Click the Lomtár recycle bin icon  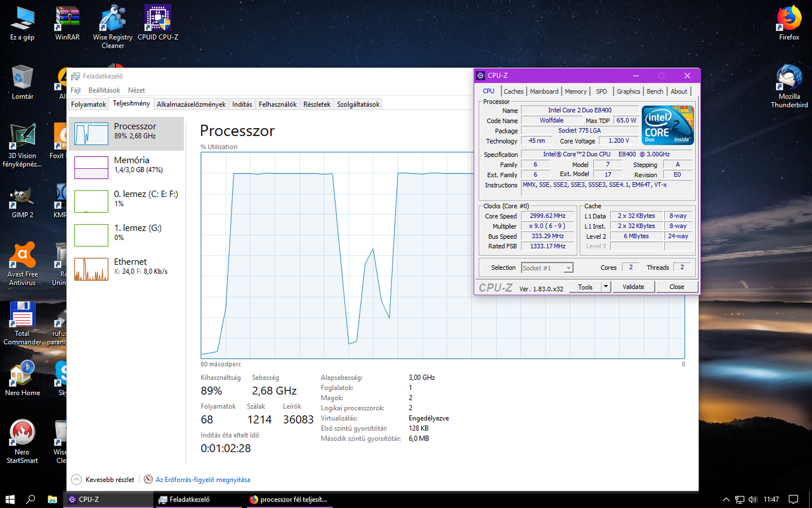[x=22, y=83]
